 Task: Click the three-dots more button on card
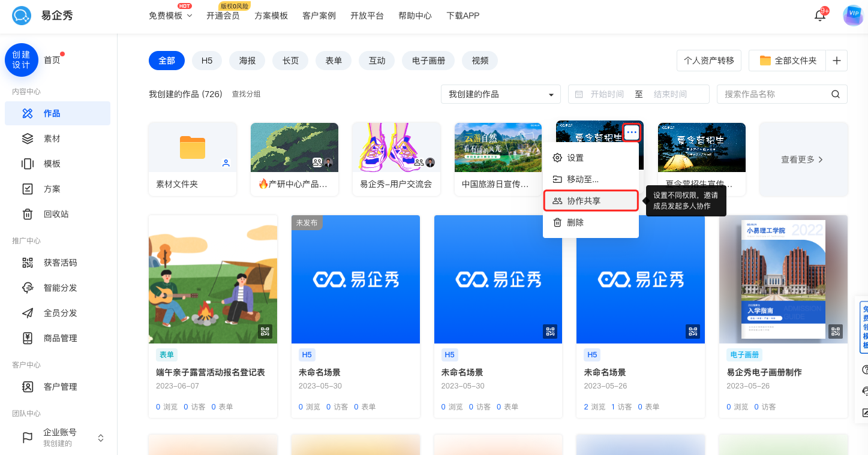click(632, 132)
